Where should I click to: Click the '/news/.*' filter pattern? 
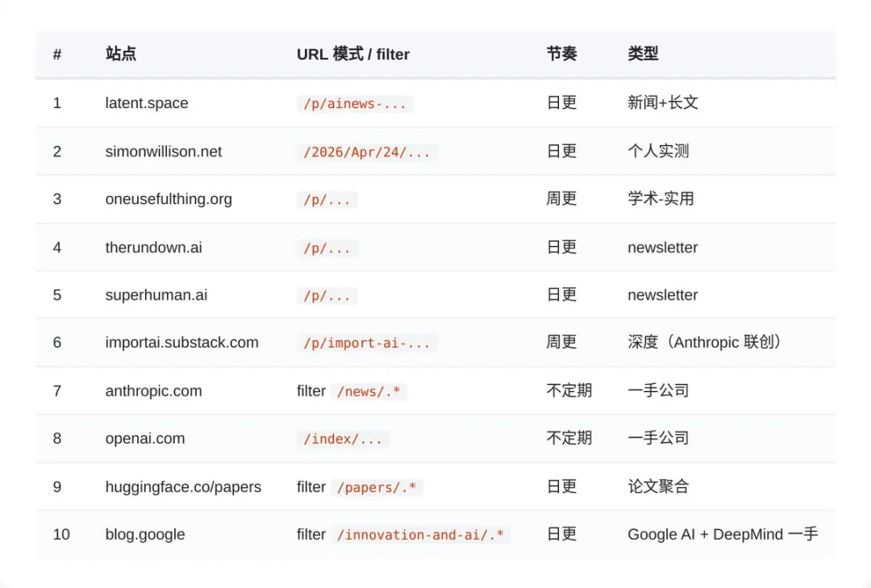(x=369, y=391)
